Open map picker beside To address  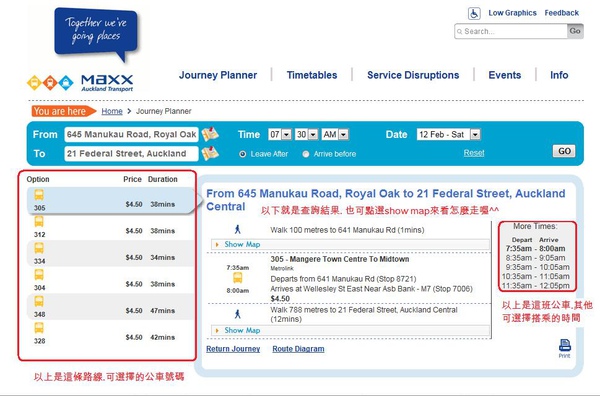tap(210, 153)
